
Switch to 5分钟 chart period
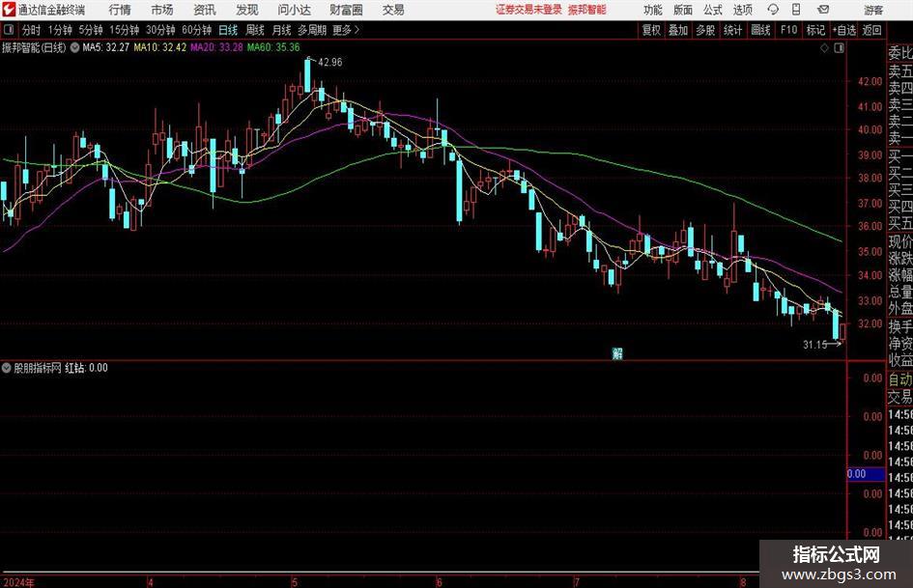pyautogui.click(x=90, y=30)
